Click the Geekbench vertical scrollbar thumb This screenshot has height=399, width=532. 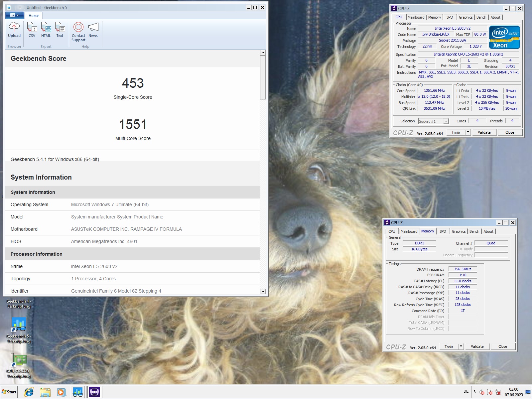point(263,77)
